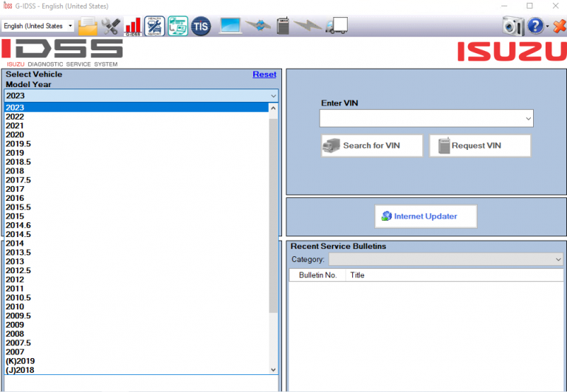This screenshot has height=392, width=567.
Task: Click the model year list scrollbar thumb
Action: [x=273, y=216]
